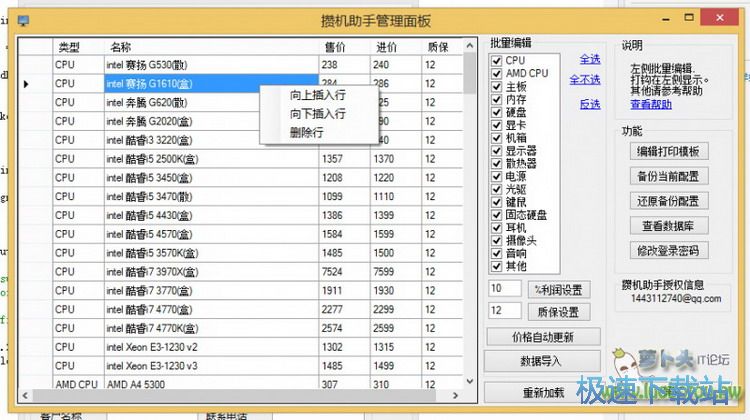The width and height of the screenshot is (750, 420).
Task: Toggle the 其他 checkbox
Action: click(x=496, y=266)
